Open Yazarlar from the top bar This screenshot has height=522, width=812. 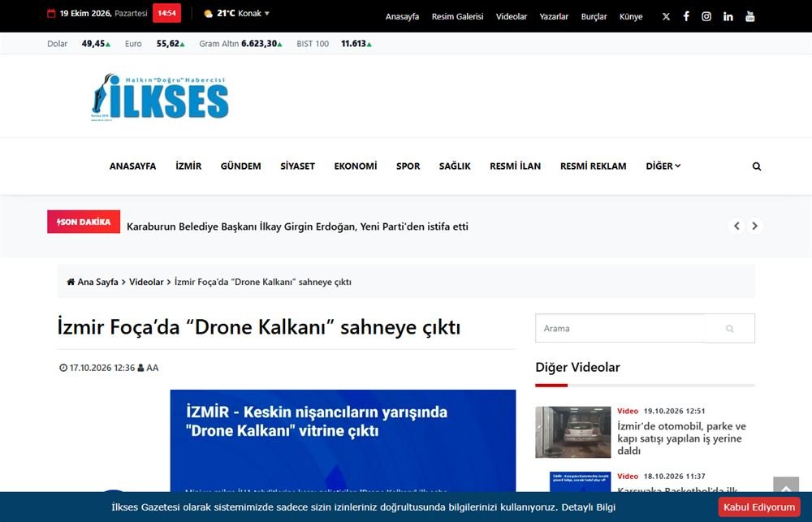pos(554,16)
